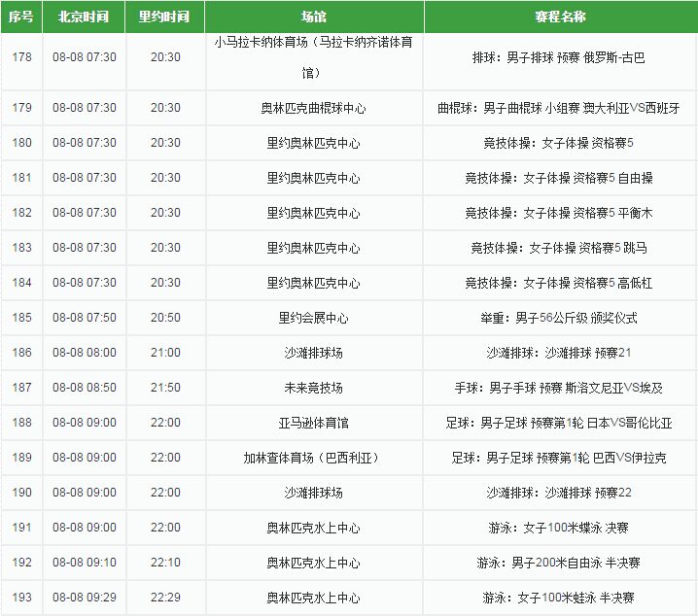Click event 游泳：女子100米蛙泳 半决赛

coord(559,599)
